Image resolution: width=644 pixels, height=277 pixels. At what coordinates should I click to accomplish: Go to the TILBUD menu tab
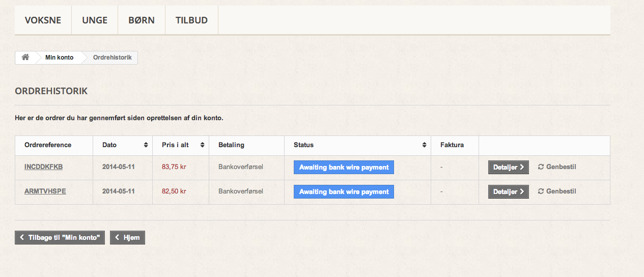pyautogui.click(x=191, y=20)
